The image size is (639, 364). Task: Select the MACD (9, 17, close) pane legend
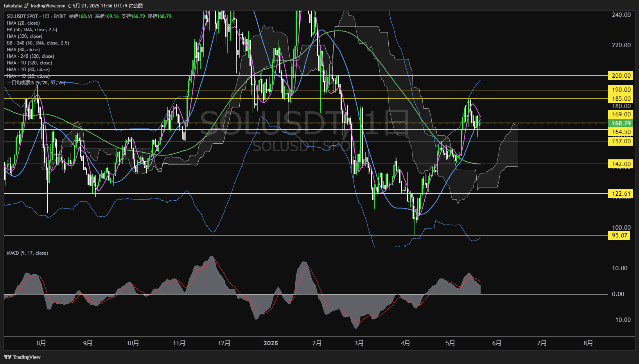pyautogui.click(x=27, y=253)
